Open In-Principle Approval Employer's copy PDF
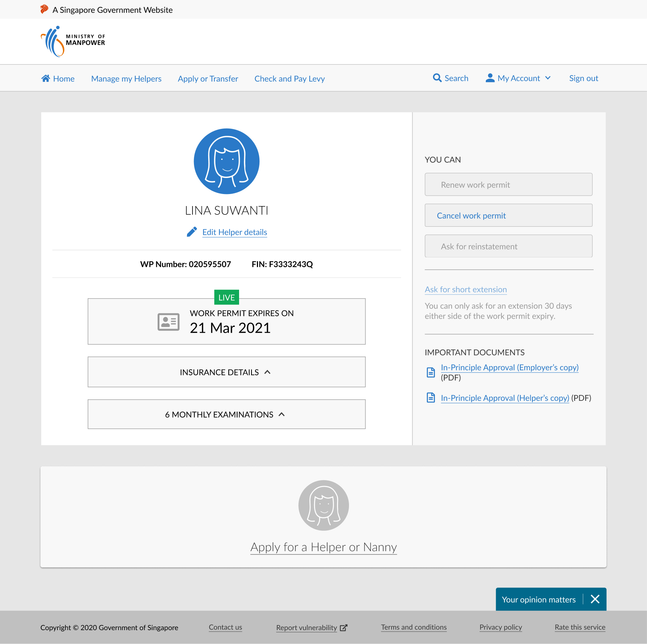This screenshot has width=647, height=644. point(509,368)
